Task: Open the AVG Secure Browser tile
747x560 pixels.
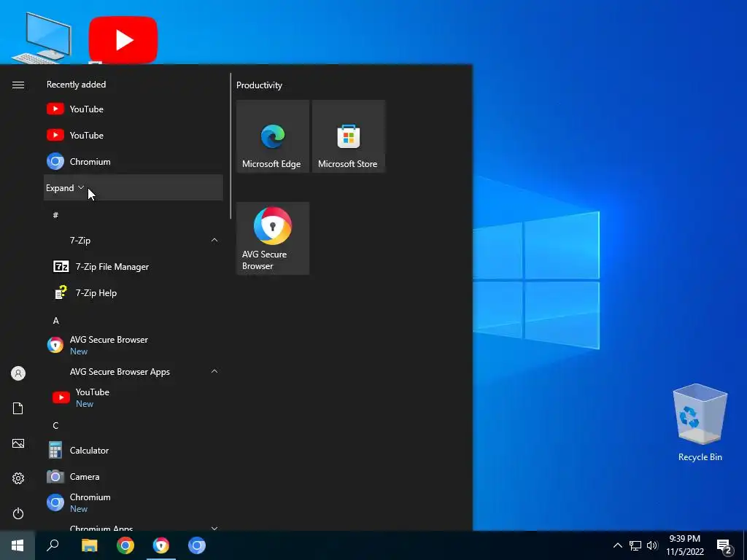Action: coord(273,238)
